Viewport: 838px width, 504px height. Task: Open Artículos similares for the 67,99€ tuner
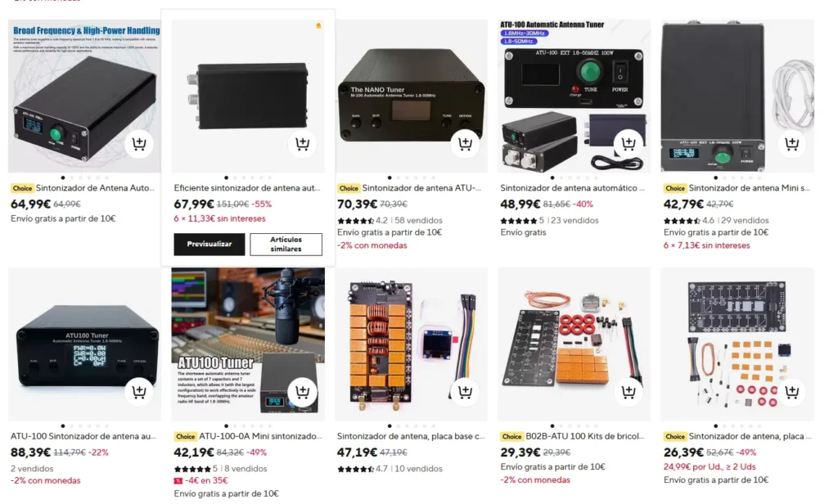coord(286,245)
